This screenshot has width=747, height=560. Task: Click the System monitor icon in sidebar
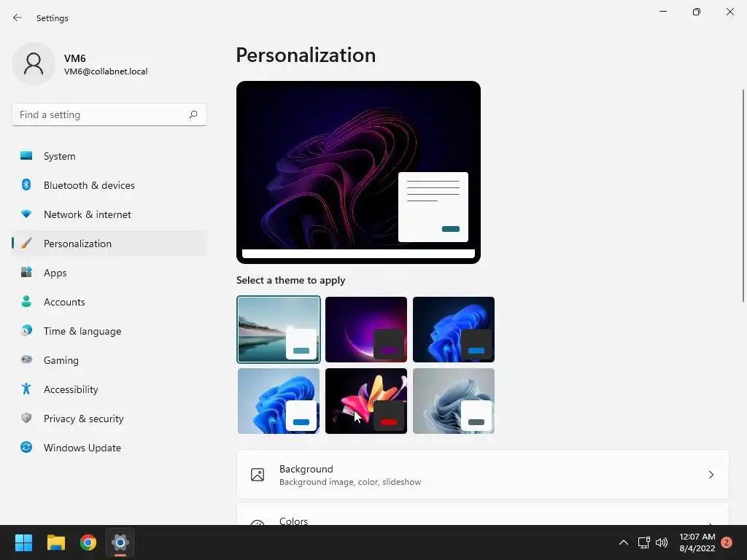pyautogui.click(x=26, y=156)
